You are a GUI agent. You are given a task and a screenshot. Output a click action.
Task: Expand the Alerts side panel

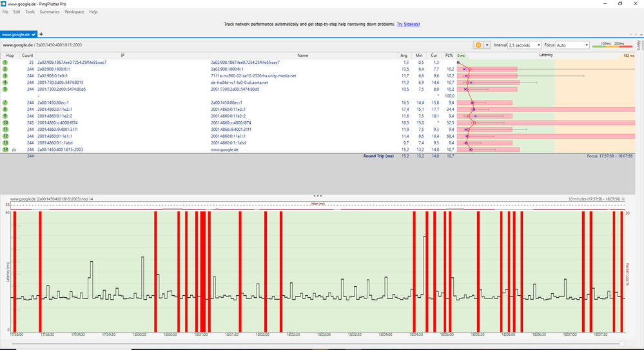[639, 45]
